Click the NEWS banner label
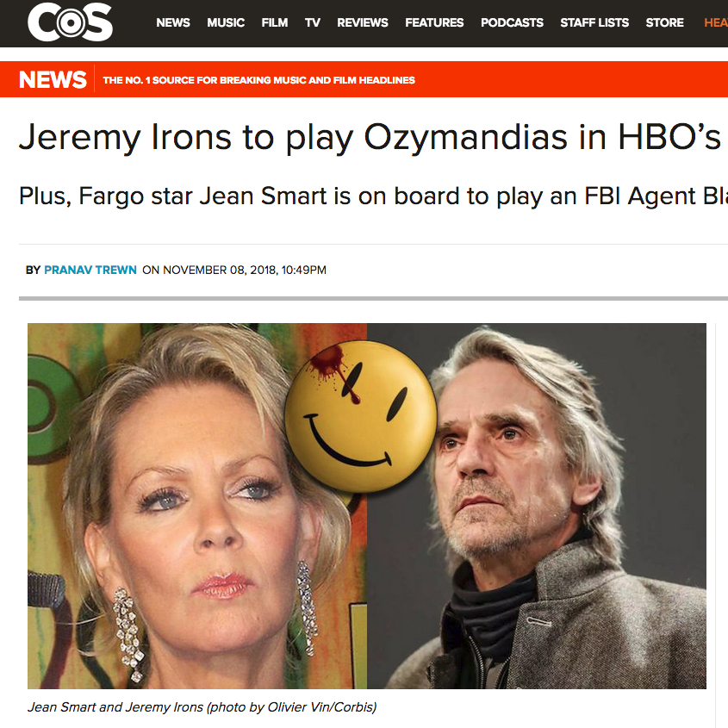728x728 pixels. click(53, 79)
